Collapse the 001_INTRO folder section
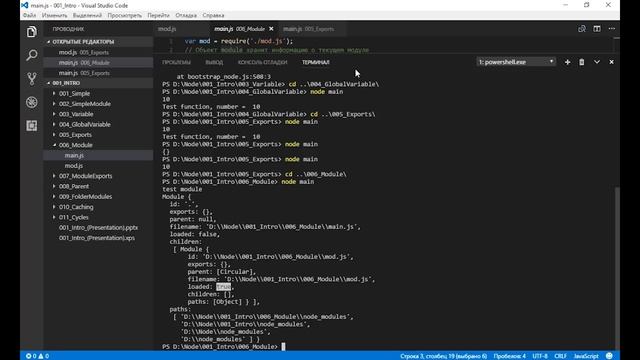640x360 pixels. (x=98, y=83)
